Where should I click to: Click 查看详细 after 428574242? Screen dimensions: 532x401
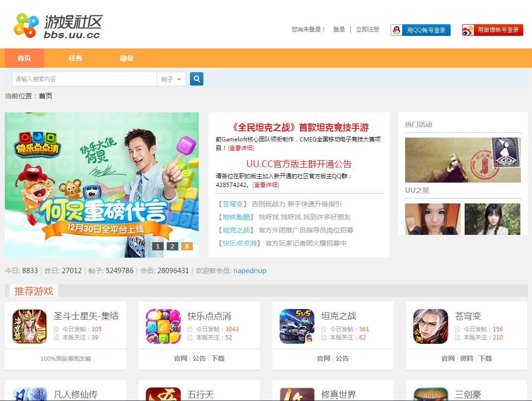[x=266, y=185]
